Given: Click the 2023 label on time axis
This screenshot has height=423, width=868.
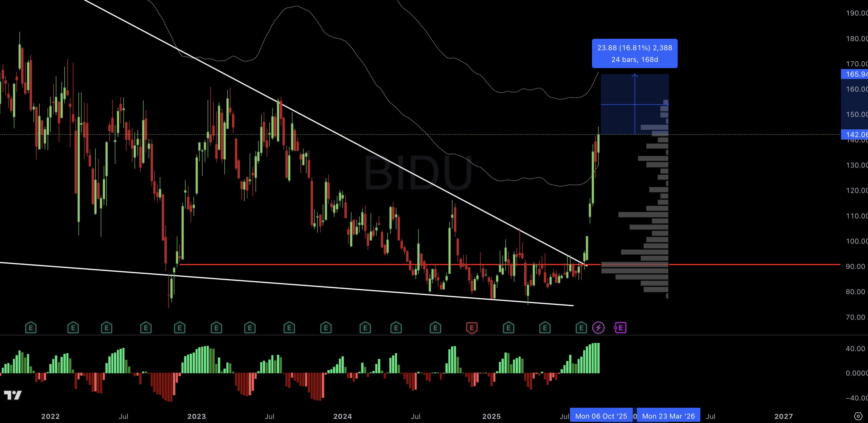Looking at the screenshot, I should tap(196, 416).
